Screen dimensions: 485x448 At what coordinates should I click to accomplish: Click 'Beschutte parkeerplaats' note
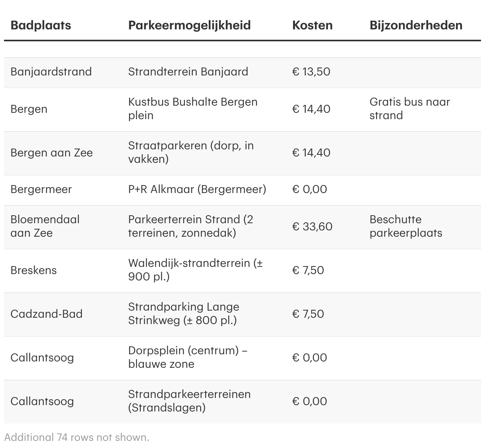(x=405, y=226)
